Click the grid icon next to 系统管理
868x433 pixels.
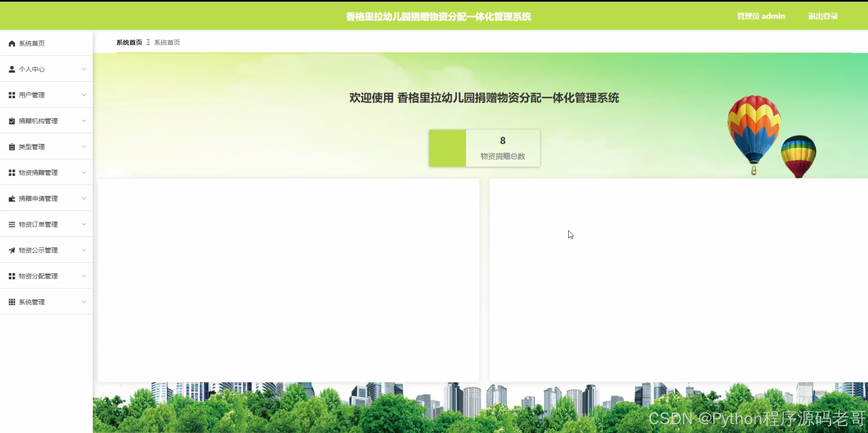tap(12, 302)
